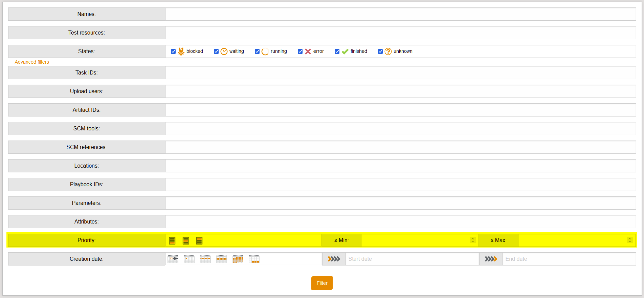Toggle the finished state checkbox
The width and height of the screenshot is (644, 298).
click(337, 51)
